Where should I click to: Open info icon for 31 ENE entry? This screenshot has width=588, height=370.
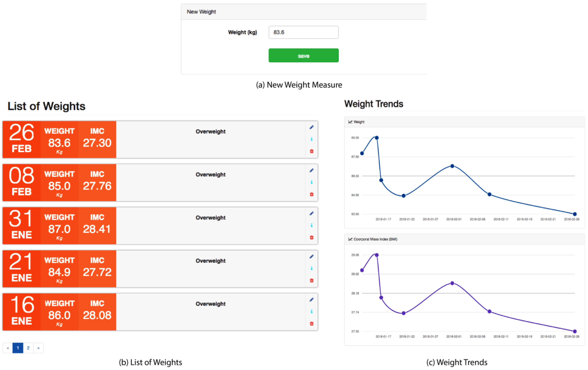click(312, 225)
